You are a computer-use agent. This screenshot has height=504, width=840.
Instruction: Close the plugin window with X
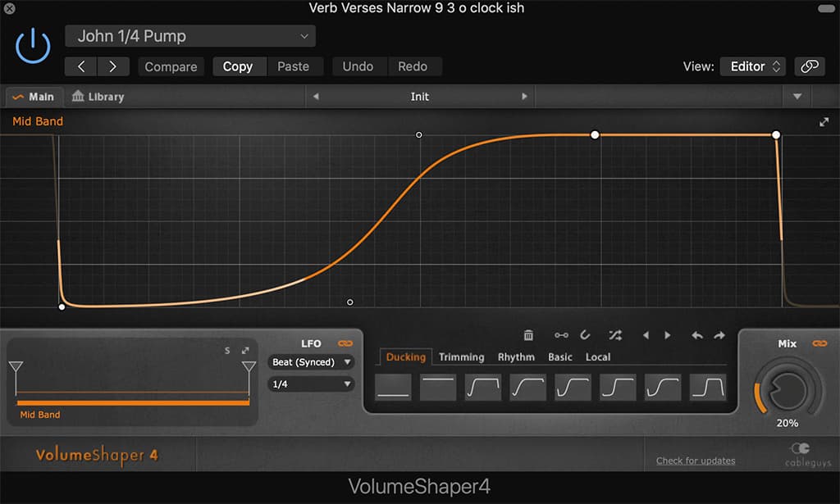(9, 8)
